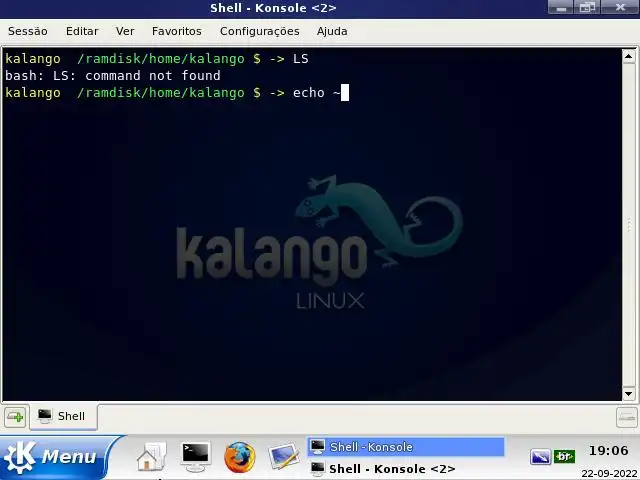
Task: Click the 22-09-2022 date under the clock
Action: click(609, 473)
